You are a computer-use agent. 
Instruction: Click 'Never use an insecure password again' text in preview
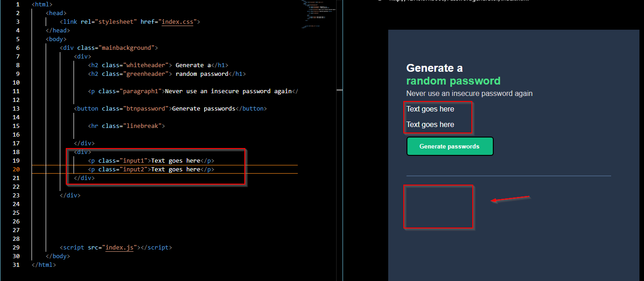(x=469, y=93)
